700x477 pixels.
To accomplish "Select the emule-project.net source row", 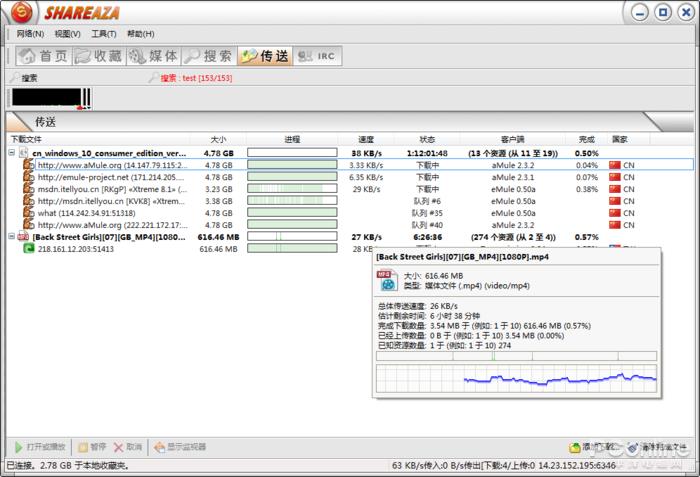I will [x=110, y=177].
